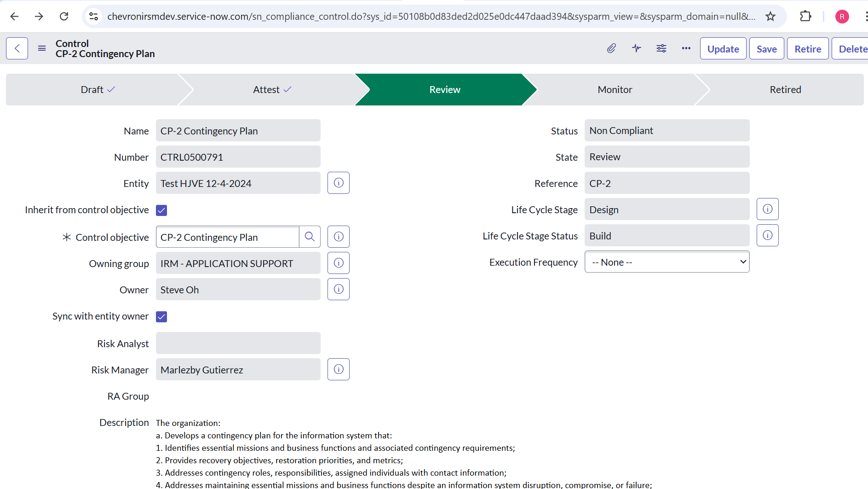Click the 'RA Group' label
Image resolution: width=868 pixels, height=489 pixels.
pyautogui.click(x=128, y=396)
